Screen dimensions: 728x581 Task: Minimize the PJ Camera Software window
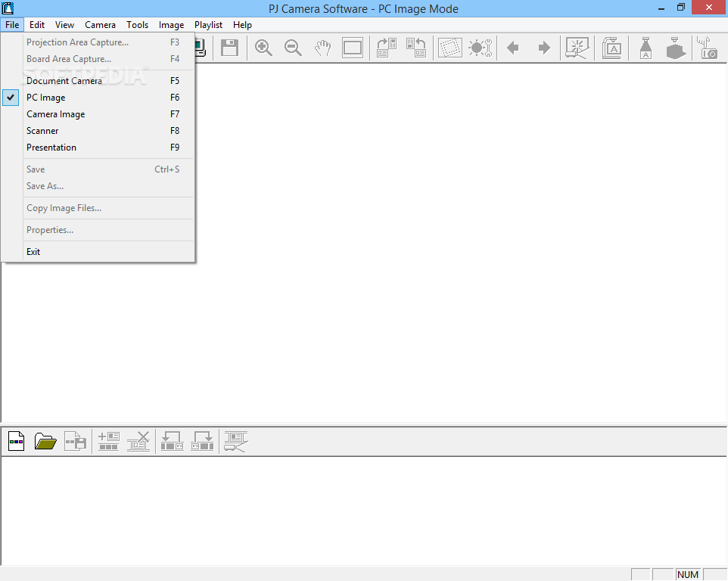pyautogui.click(x=661, y=8)
